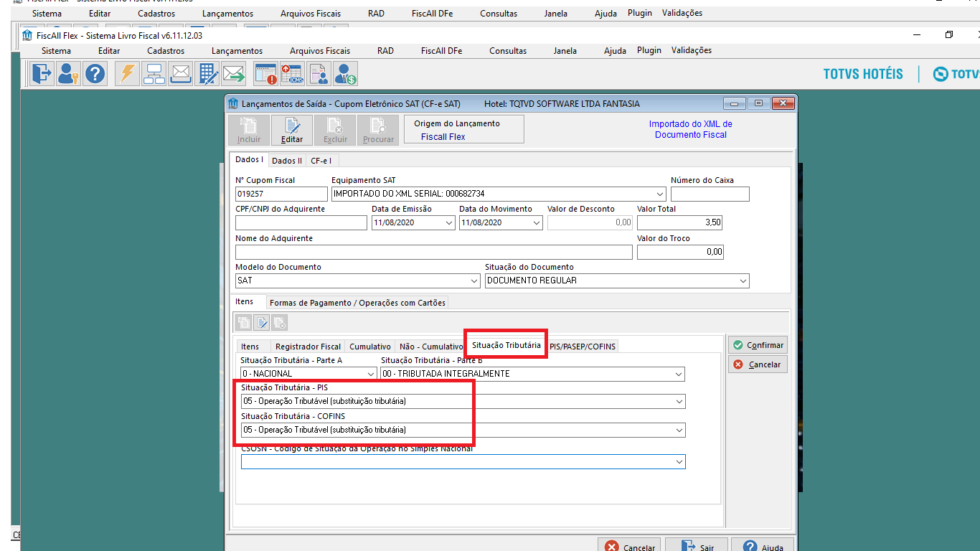Click the envelope inbox toolbar icon
Image resolution: width=980 pixels, height=551 pixels.
pos(180,73)
